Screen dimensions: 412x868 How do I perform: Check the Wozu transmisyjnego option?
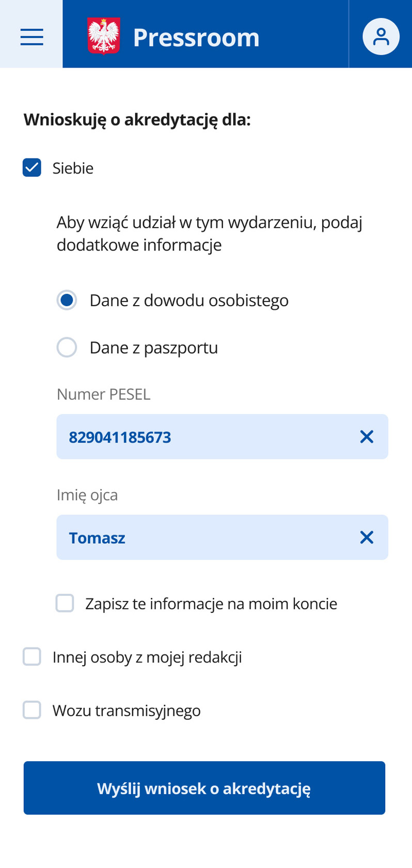(x=31, y=709)
